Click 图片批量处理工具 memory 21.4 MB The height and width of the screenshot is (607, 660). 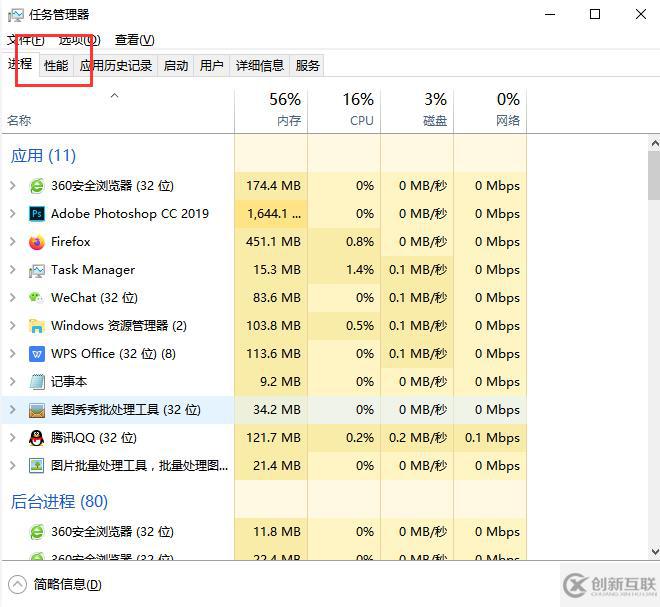tap(277, 466)
